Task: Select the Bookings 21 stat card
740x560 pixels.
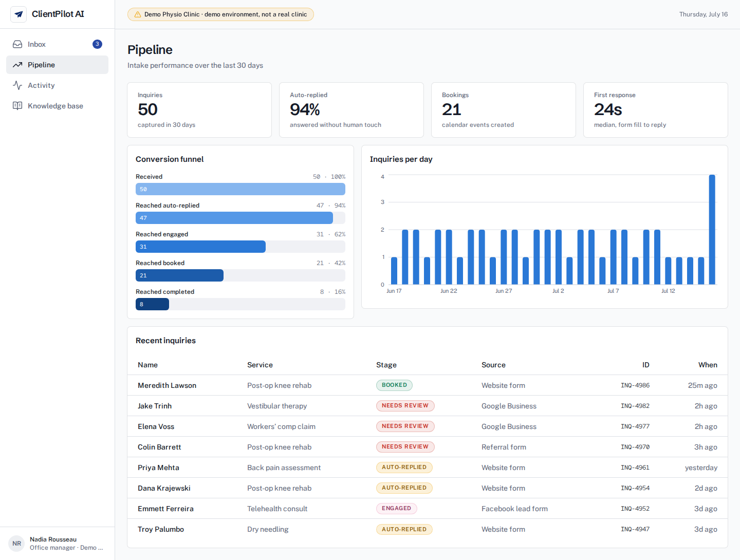Action: 504,110
